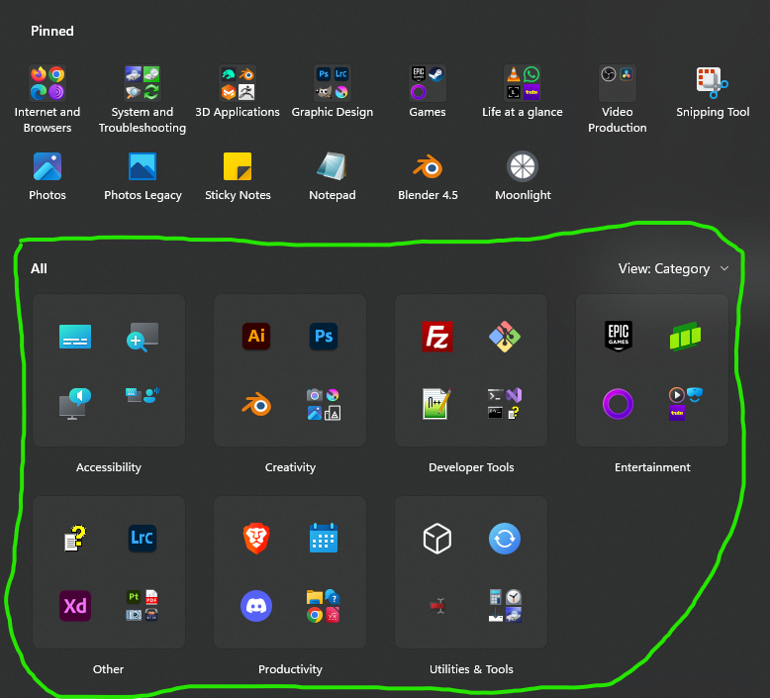Open Git icon in Developer Tools

pyautogui.click(x=505, y=337)
